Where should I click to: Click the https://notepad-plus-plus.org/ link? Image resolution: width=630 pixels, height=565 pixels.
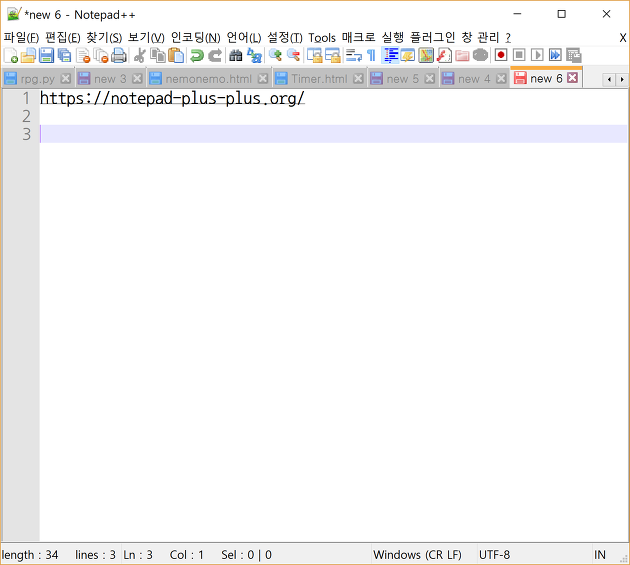pos(172,98)
